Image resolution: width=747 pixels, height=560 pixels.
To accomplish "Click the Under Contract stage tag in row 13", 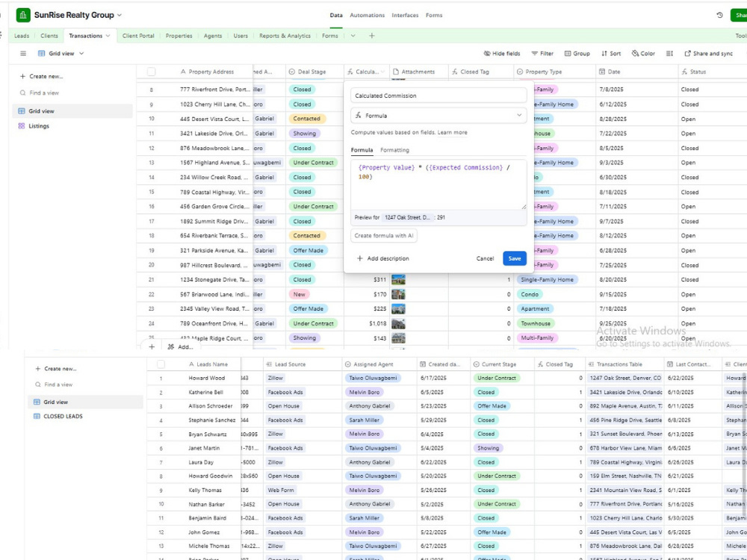I will point(313,163).
